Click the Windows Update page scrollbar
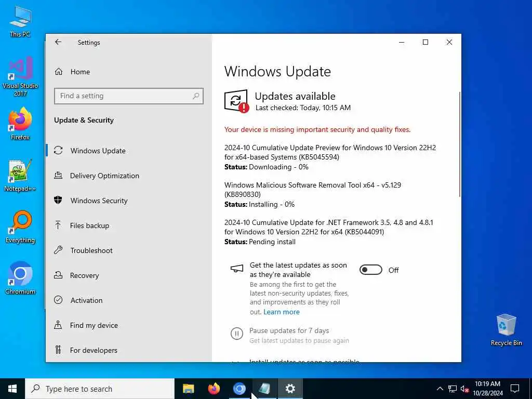 click(460, 144)
